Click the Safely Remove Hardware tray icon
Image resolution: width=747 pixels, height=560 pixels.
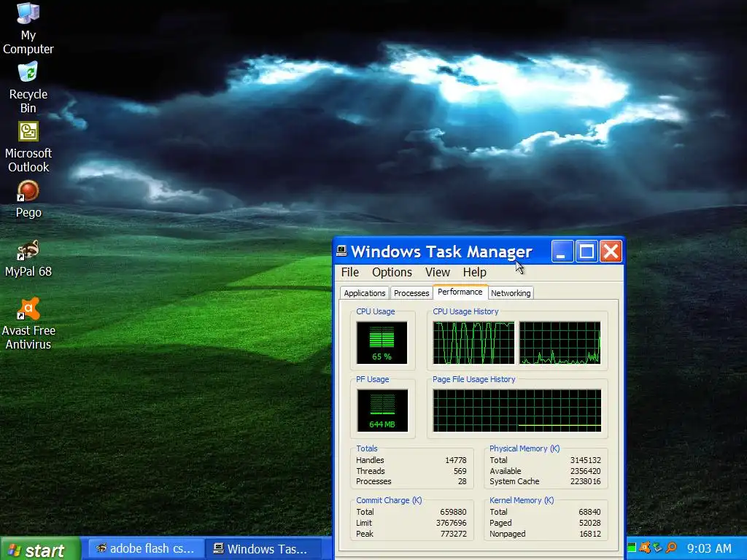657,548
